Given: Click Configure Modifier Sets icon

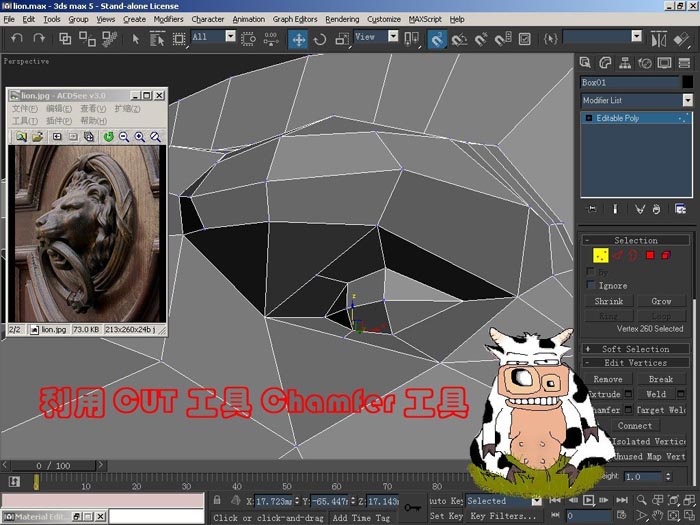Looking at the screenshot, I should (x=680, y=209).
